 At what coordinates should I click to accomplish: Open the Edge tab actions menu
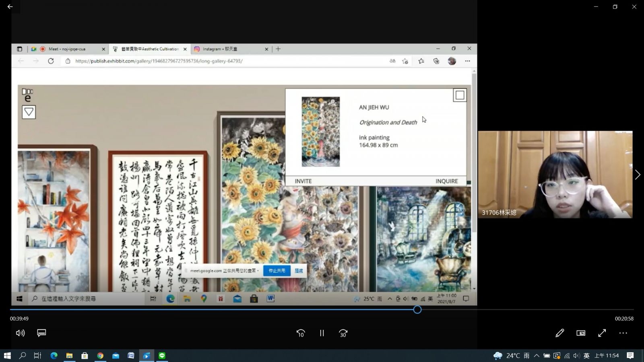(19, 49)
